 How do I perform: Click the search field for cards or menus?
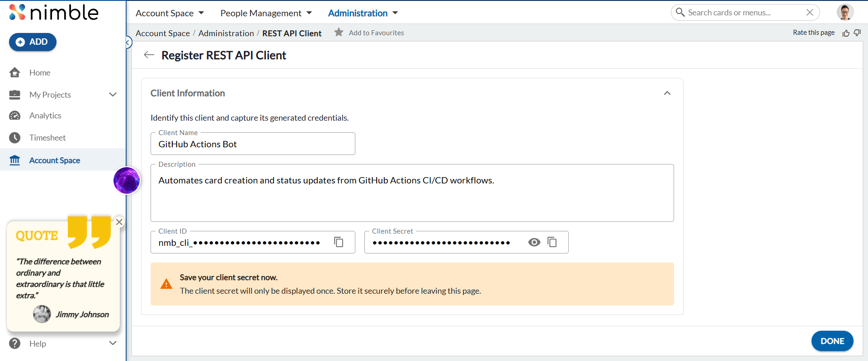tap(745, 13)
